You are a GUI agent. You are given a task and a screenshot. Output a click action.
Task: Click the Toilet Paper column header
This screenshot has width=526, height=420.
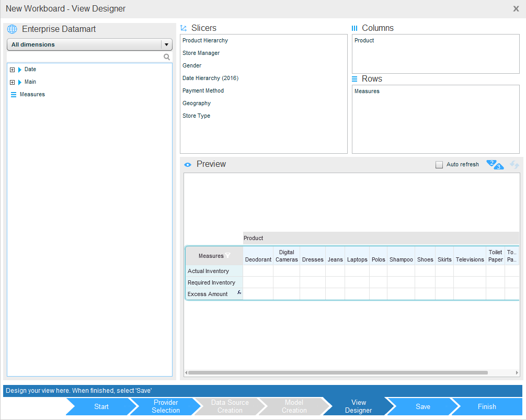click(496, 256)
